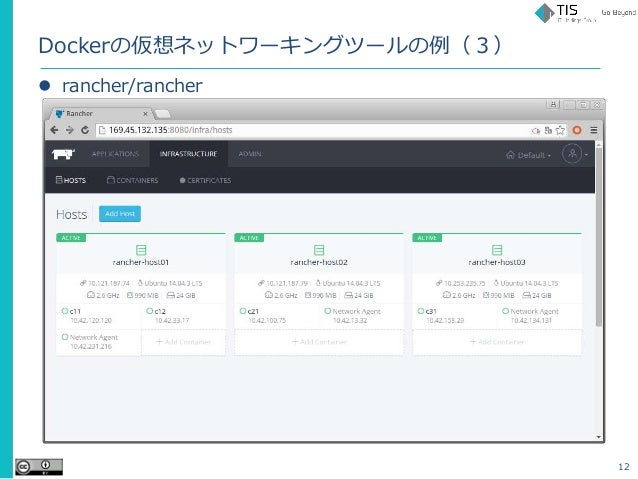Click the 990 MiB memory icon on rancher-host03
Image resolution: width=638 pixels, height=479 pixels.
[486, 295]
